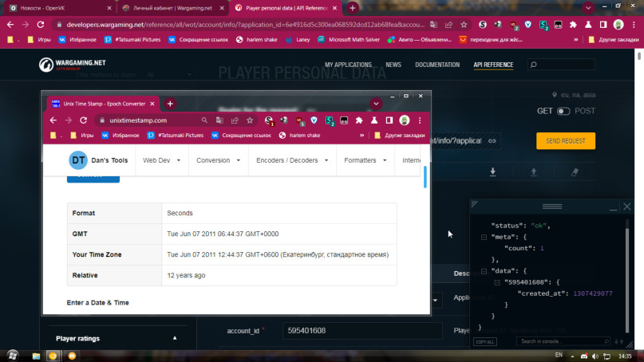This screenshot has height=362, width=644.
Task: Click the Search in console field
Action: (x=563, y=341)
